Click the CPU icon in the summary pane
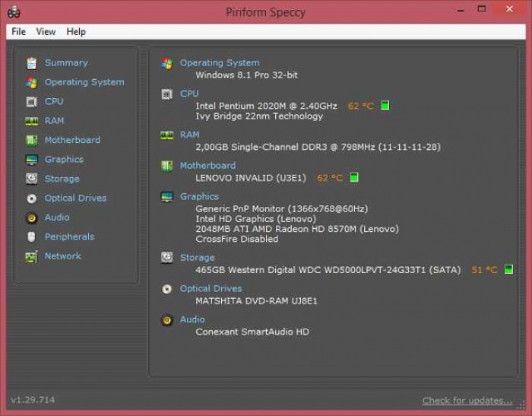532x416 pixels. click(166, 94)
